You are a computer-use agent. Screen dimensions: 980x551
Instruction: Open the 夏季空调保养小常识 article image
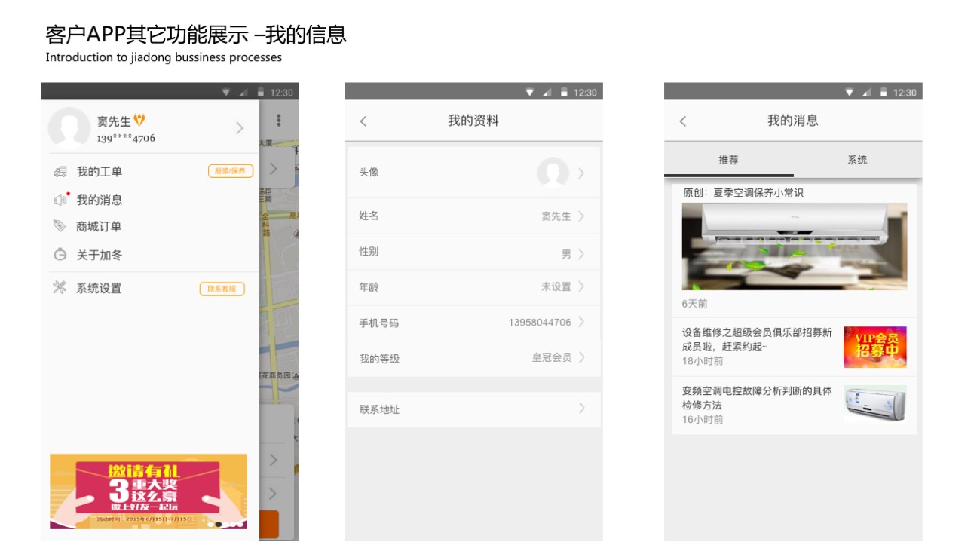pos(795,246)
